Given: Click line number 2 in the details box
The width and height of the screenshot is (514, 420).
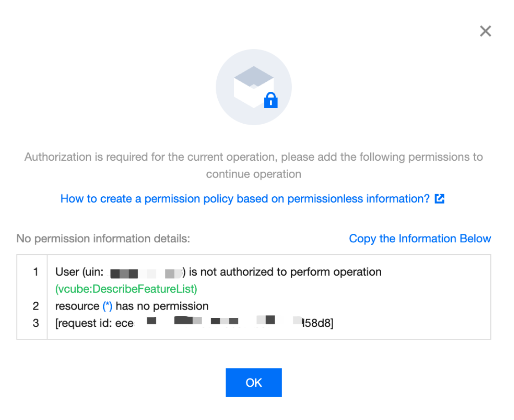Looking at the screenshot, I should (x=36, y=306).
